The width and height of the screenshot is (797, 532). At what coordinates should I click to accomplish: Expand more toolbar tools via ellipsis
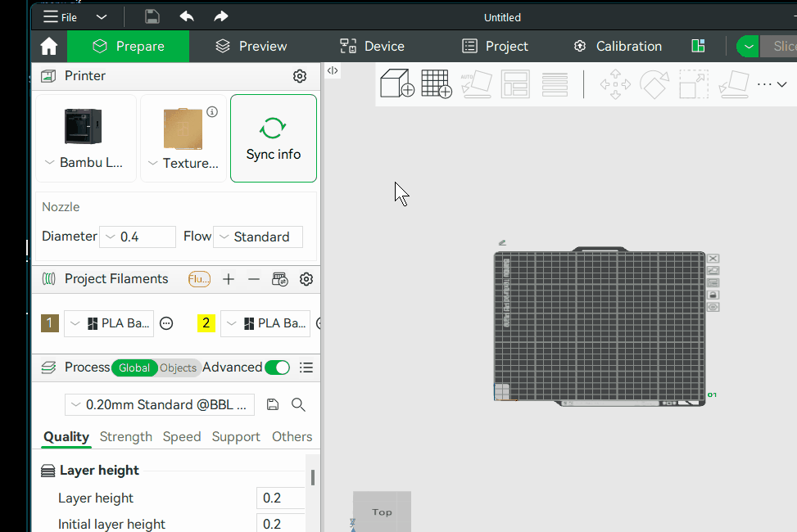(x=772, y=84)
